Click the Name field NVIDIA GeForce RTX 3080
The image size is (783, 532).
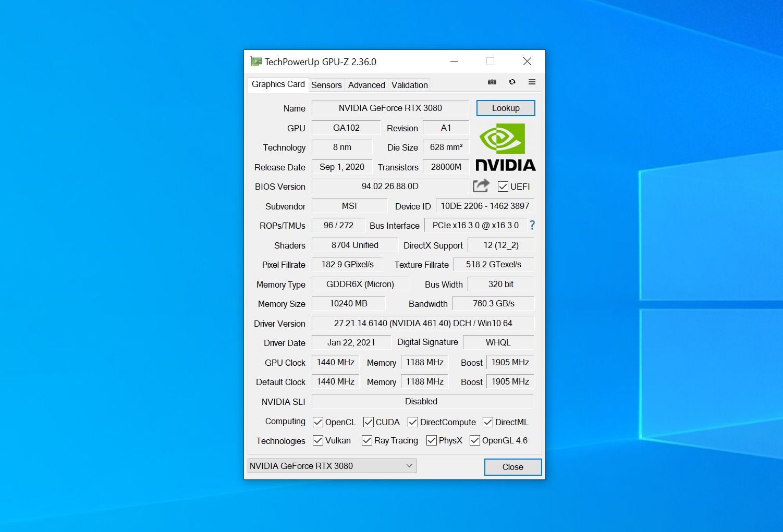(x=390, y=108)
